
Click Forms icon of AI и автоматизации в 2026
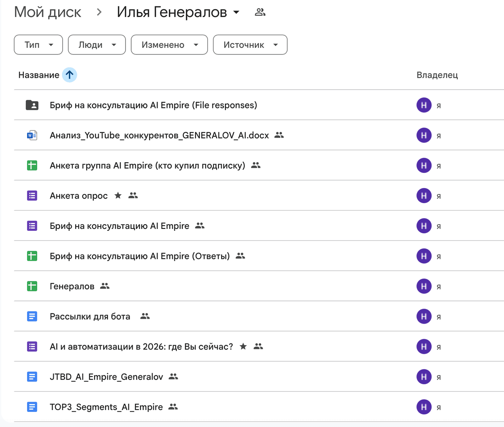[x=32, y=346]
